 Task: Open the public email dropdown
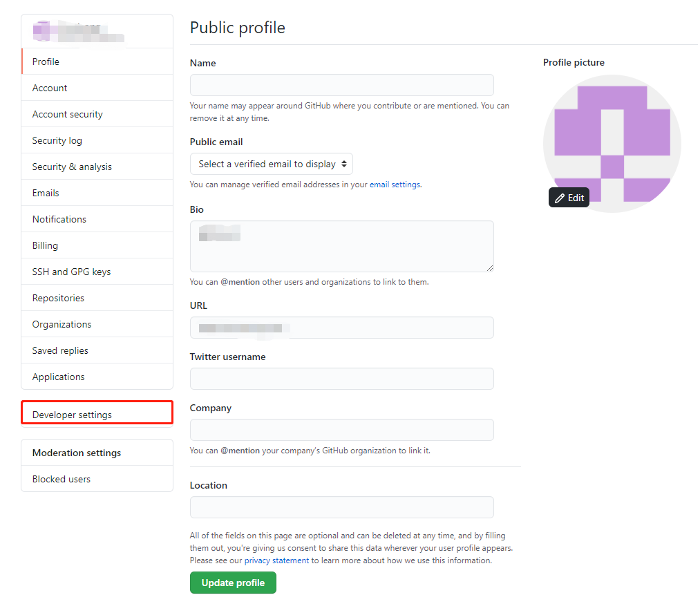click(x=272, y=164)
